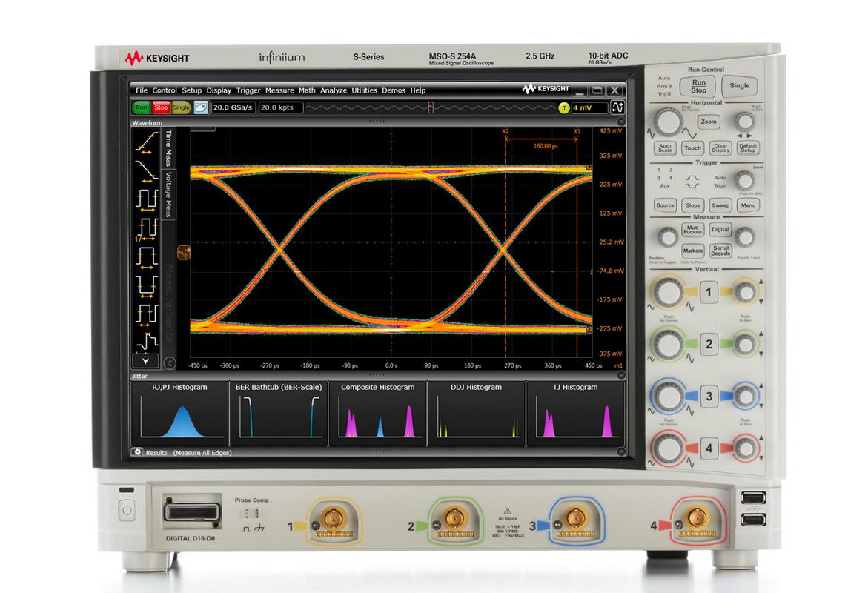
Task: Click the trigger edge icon beside 4 mV
Action: coord(617,107)
